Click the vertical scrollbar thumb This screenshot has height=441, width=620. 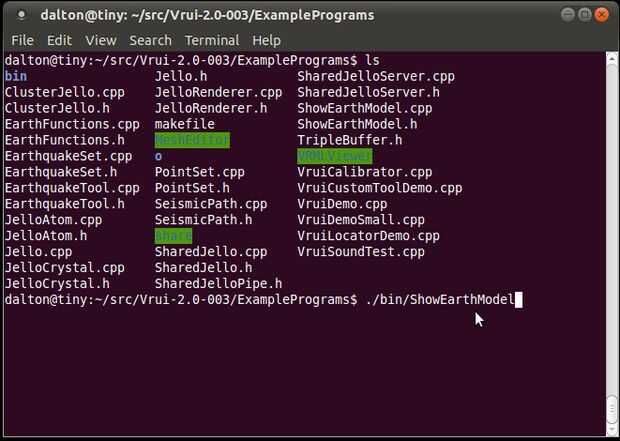[x=612, y=411]
